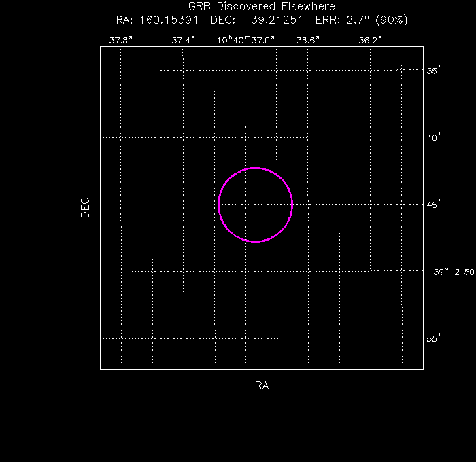Click the title 'GRB Discovered Elsewhere'
The width and height of the screenshot is (476, 462).
pyautogui.click(x=261, y=6)
